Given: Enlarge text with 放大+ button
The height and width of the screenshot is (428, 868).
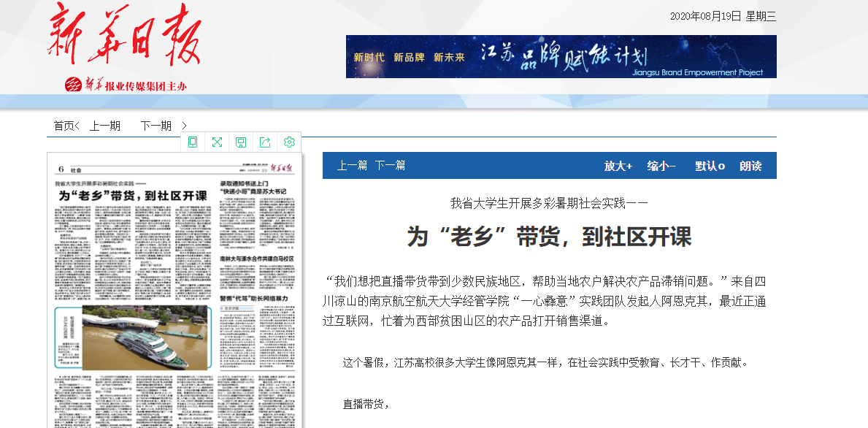Looking at the screenshot, I should tap(618, 166).
